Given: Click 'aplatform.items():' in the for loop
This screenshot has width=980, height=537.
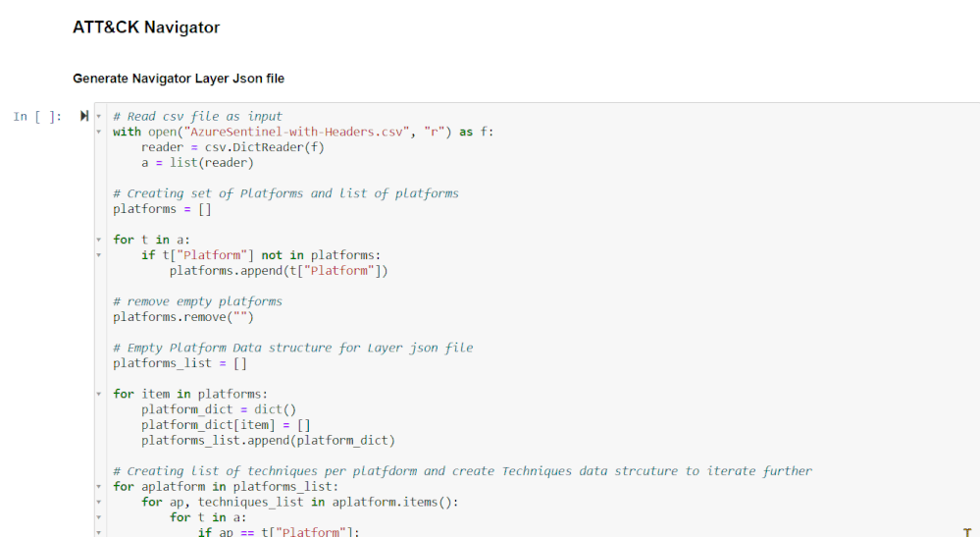Looking at the screenshot, I should [395, 502].
